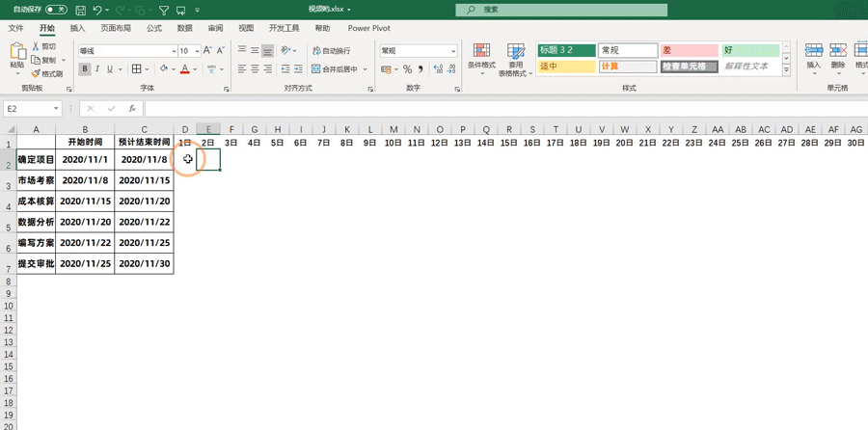Click the search box in the title bar
Screen dimensions: 868x430
[x=561, y=10]
